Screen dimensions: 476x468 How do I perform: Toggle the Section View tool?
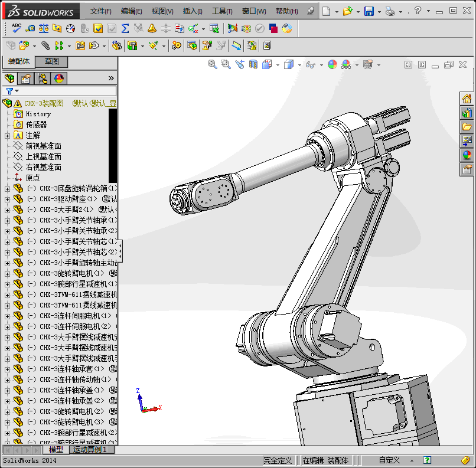click(x=253, y=64)
